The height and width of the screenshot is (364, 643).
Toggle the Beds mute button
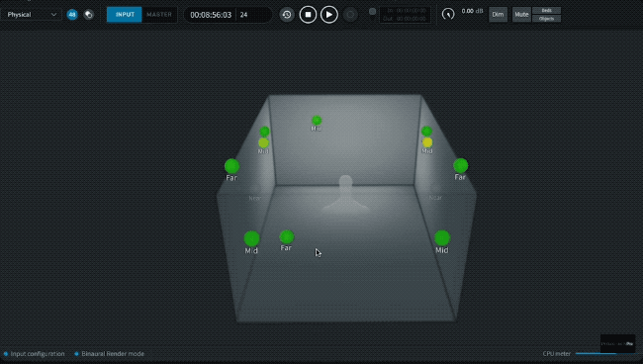click(547, 10)
